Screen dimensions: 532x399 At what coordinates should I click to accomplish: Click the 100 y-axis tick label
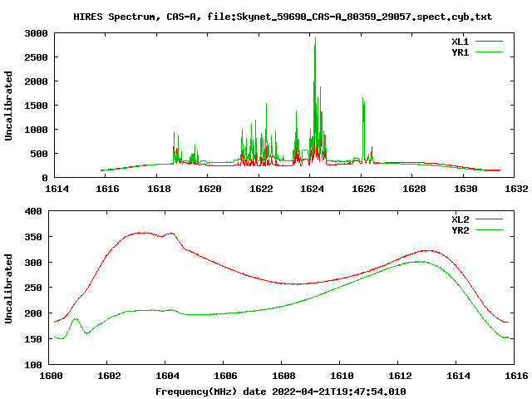(x=33, y=365)
